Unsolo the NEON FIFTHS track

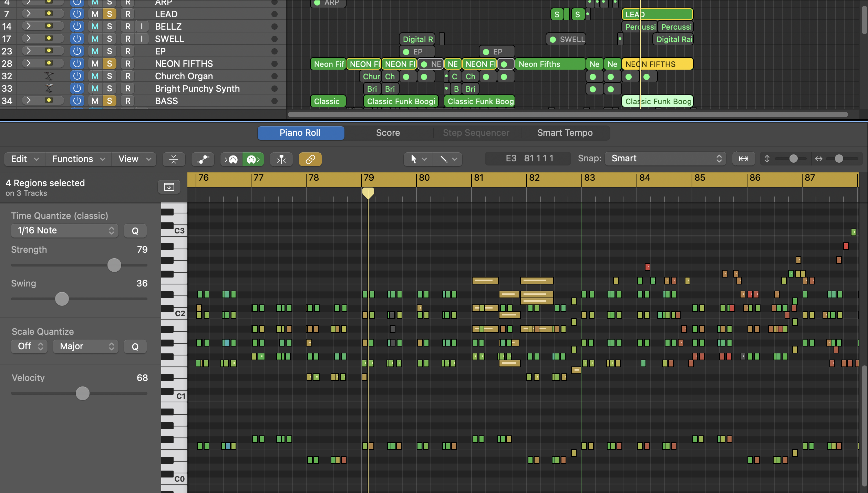pos(110,64)
